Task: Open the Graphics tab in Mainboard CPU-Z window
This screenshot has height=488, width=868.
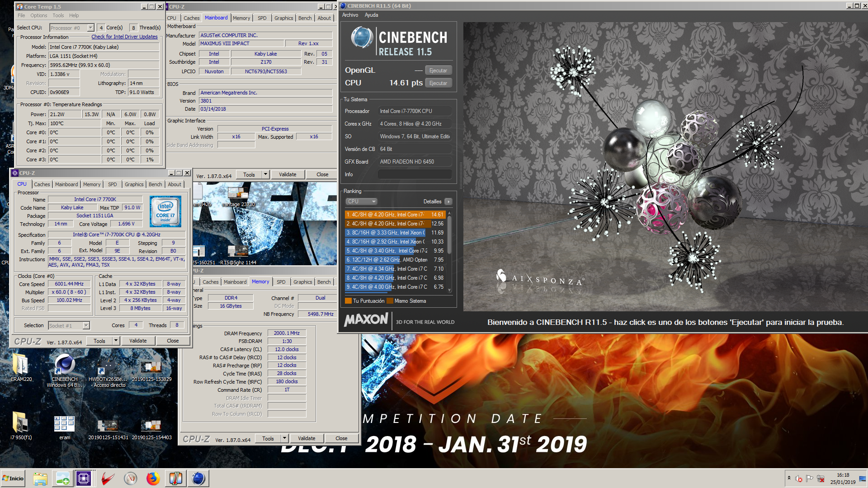Action: pos(283,18)
